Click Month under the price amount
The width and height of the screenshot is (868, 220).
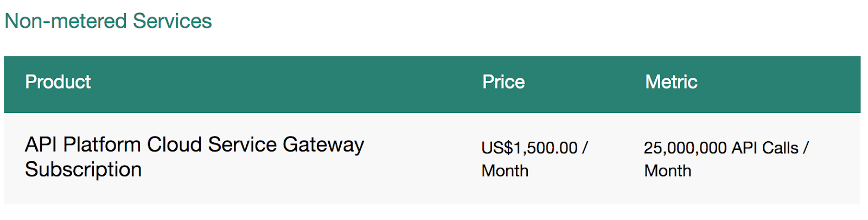(x=505, y=171)
